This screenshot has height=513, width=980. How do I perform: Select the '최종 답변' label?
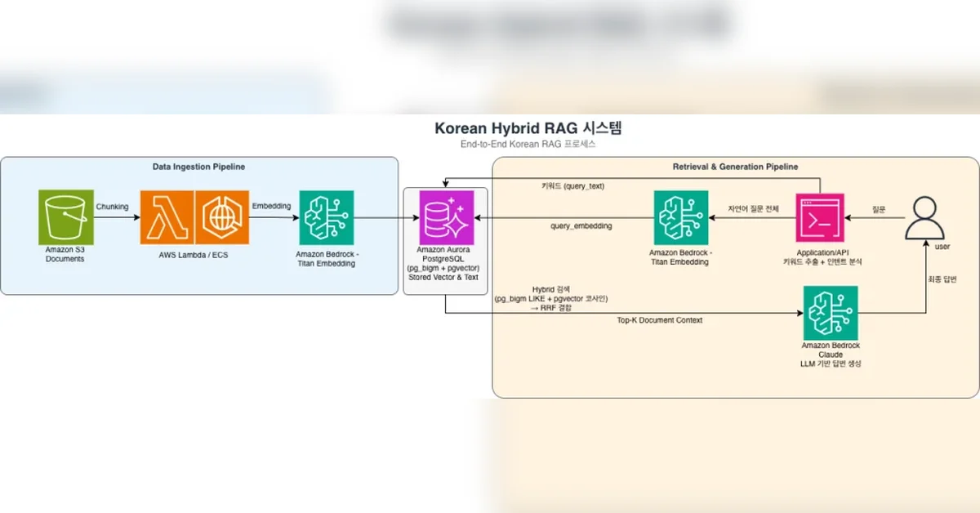pyautogui.click(x=942, y=279)
